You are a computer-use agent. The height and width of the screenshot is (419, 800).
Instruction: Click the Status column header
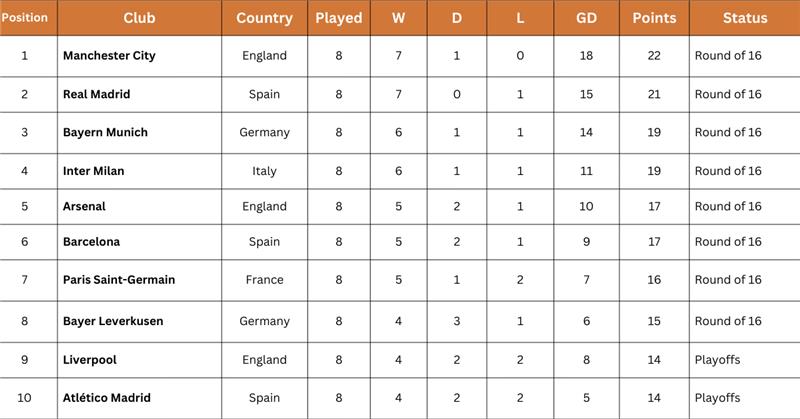pyautogui.click(x=744, y=18)
